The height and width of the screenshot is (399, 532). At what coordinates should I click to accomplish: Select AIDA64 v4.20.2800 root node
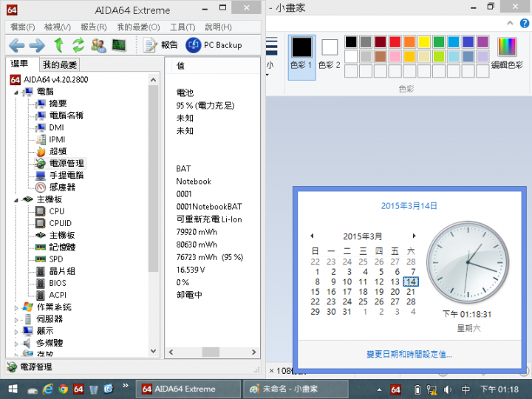(x=55, y=80)
